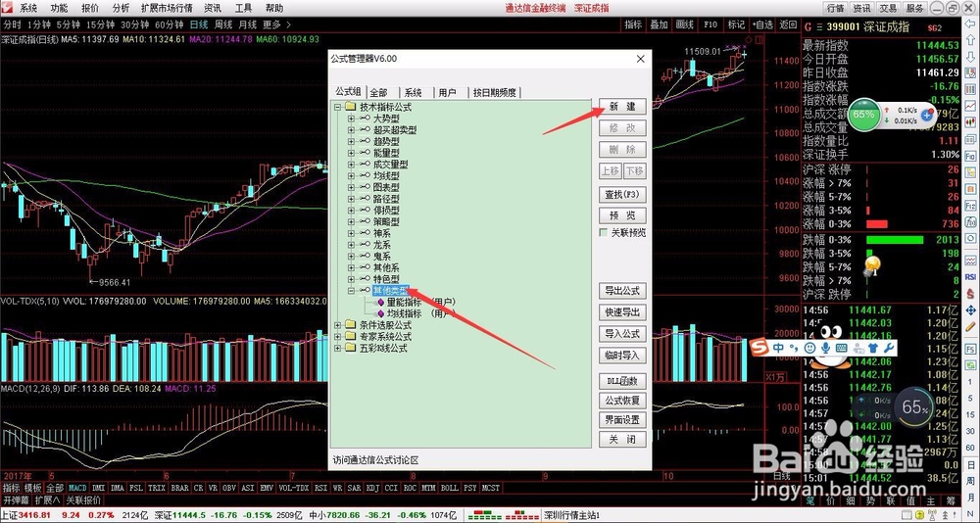Click Sogou microphone voice input icon
Screen dimensions: 980x523
click(825, 348)
